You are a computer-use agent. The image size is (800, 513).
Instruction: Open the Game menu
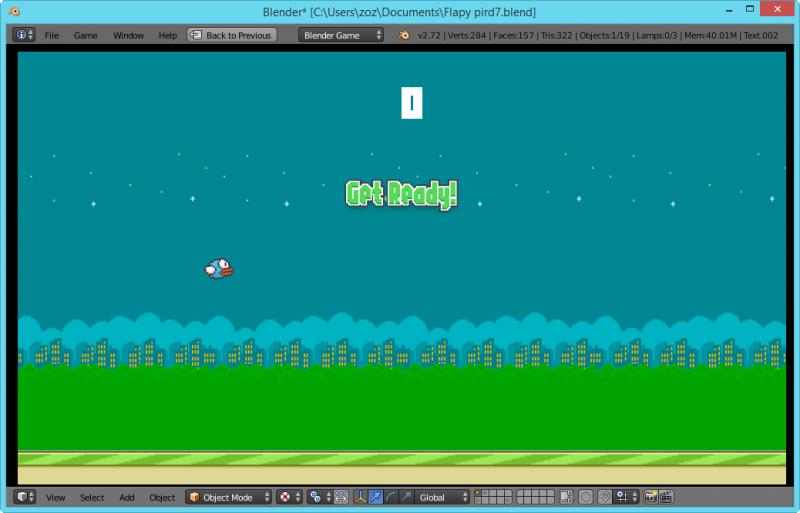(85, 35)
